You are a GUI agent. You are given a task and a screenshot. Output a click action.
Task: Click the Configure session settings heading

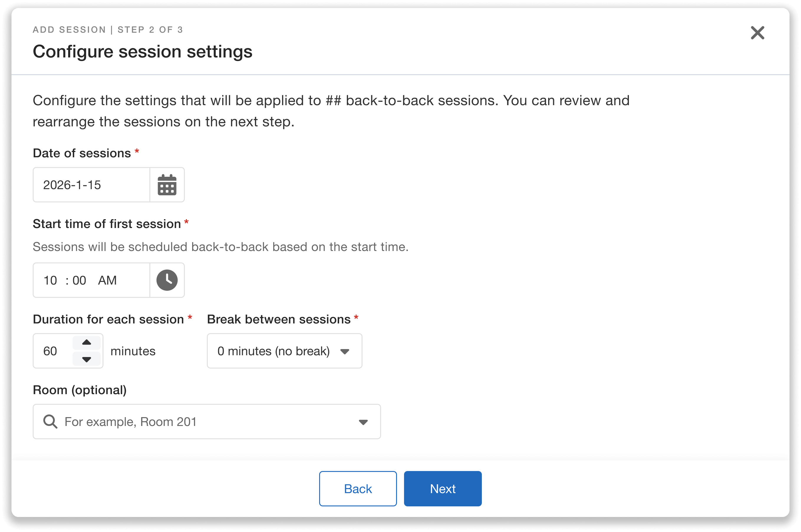point(143,52)
